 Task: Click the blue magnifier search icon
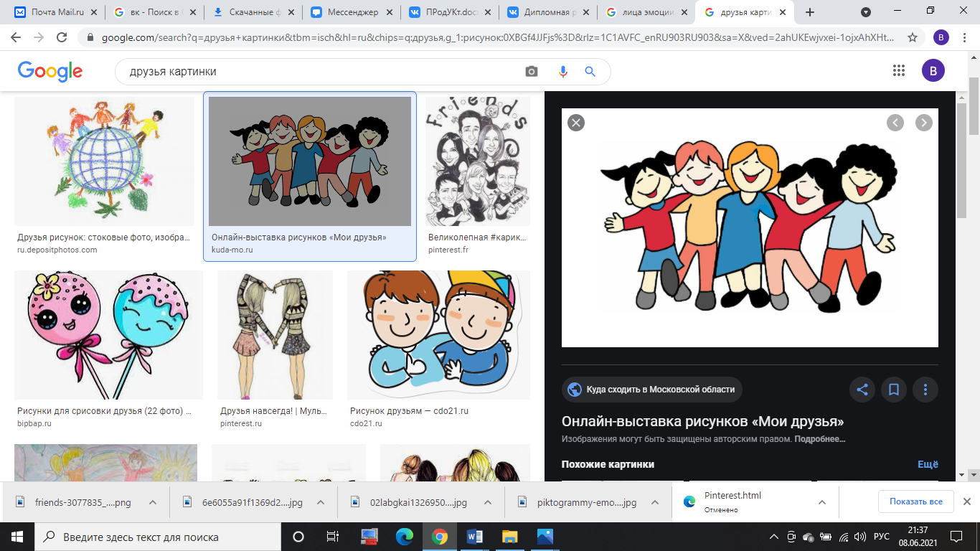[590, 72]
